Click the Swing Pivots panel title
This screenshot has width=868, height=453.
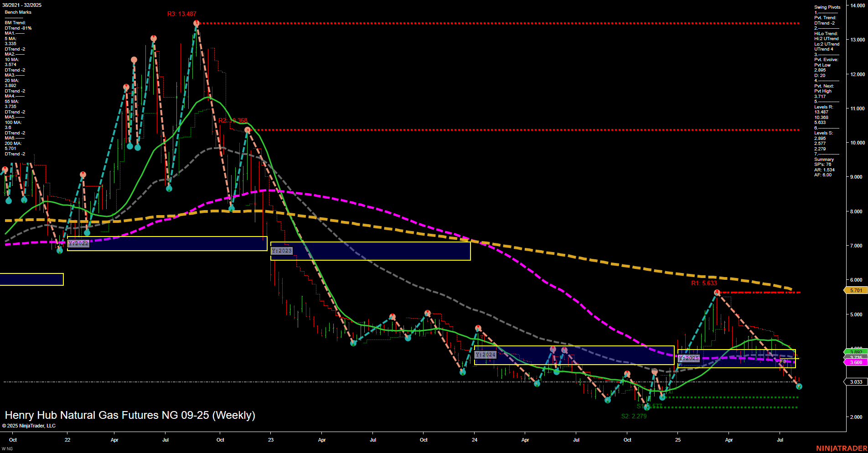click(x=826, y=7)
